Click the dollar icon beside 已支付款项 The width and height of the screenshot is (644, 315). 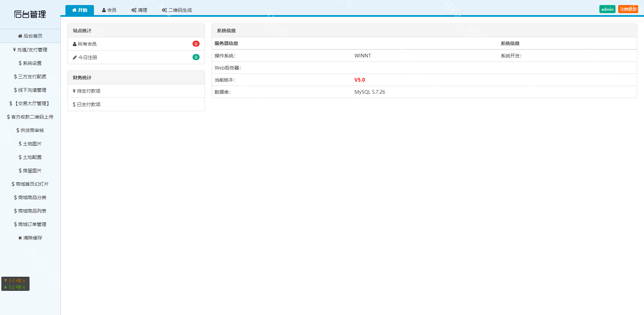[74, 104]
